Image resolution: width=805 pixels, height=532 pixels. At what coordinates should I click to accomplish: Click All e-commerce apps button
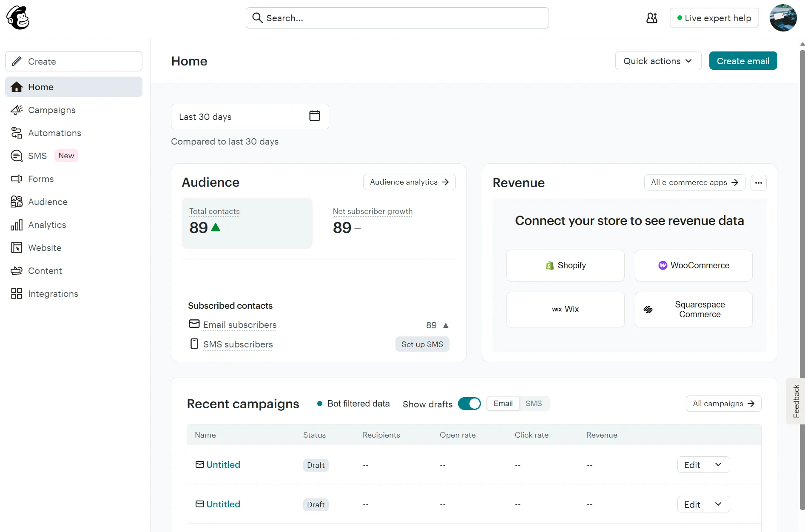(x=694, y=182)
